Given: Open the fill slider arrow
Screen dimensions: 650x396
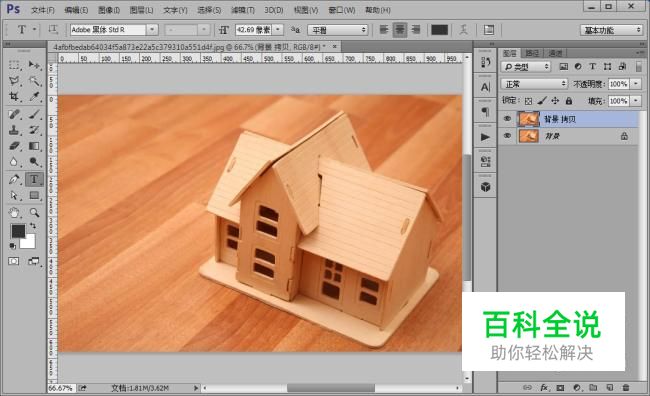Looking at the screenshot, I should [x=636, y=101].
